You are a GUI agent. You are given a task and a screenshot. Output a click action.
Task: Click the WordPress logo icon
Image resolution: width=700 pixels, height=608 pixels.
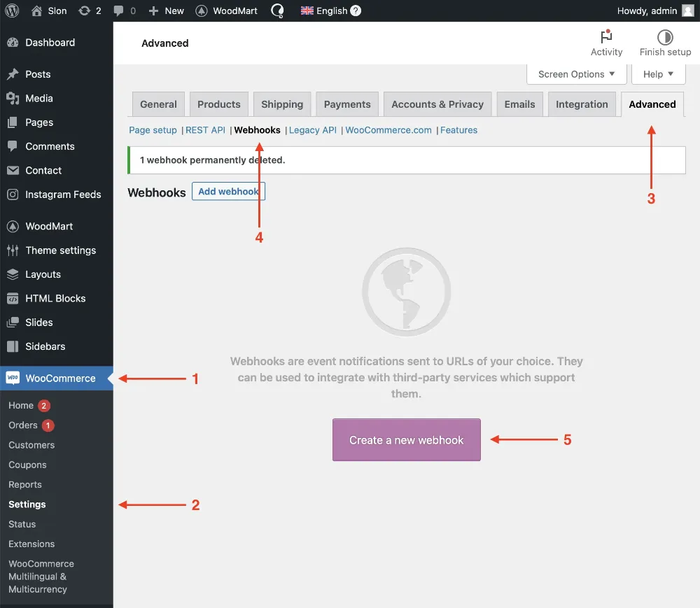pyautogui.click(x=12, y=10)
